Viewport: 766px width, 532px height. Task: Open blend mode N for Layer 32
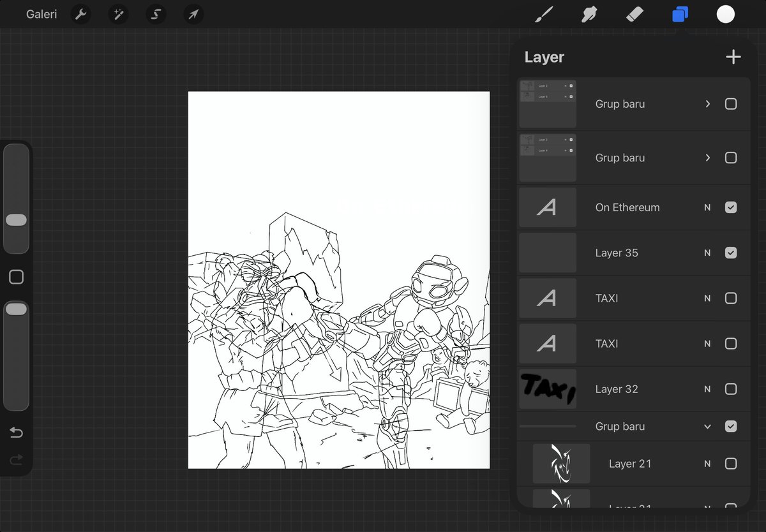click(x=707, y=389)
